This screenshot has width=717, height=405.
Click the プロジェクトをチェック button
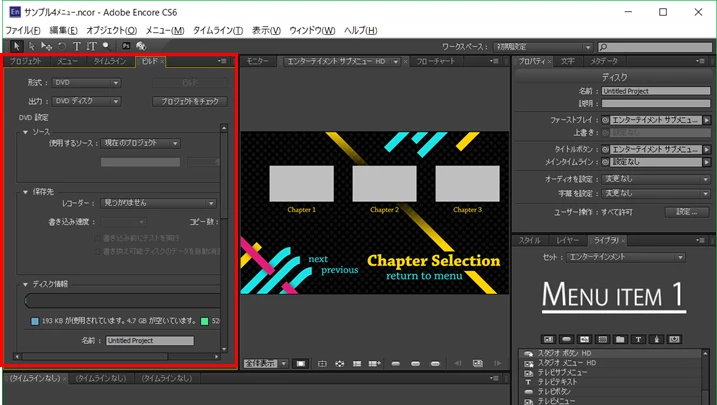pos(190,101)
